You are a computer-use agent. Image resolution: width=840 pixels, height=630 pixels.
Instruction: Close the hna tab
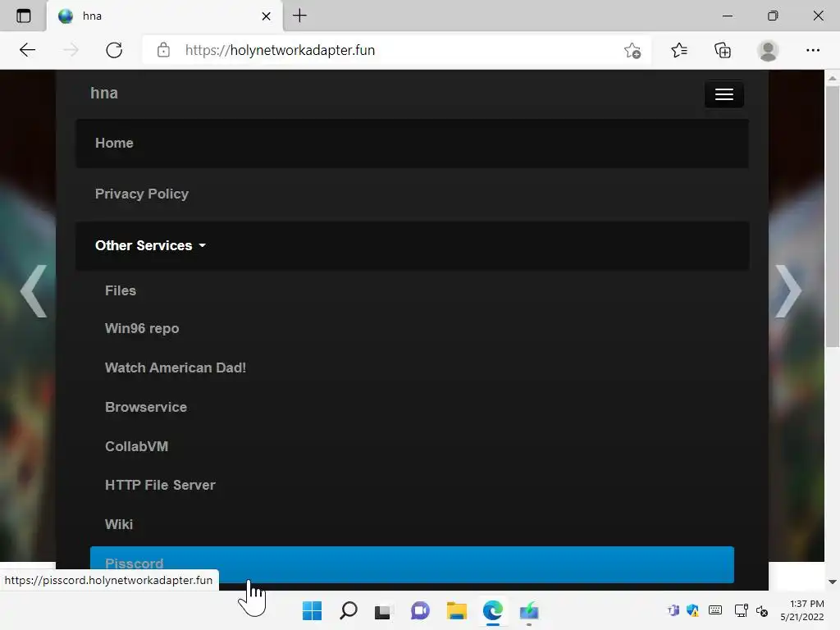coord(267,16)
